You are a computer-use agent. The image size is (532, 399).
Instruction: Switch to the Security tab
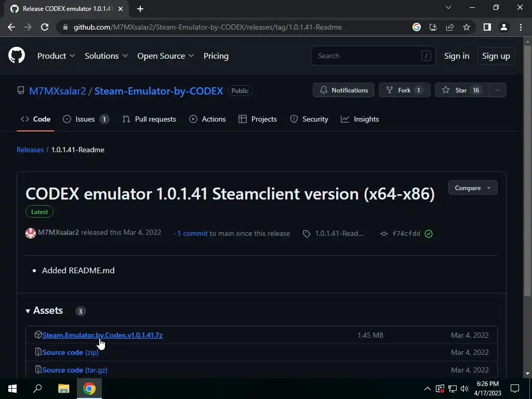point(309,119)
